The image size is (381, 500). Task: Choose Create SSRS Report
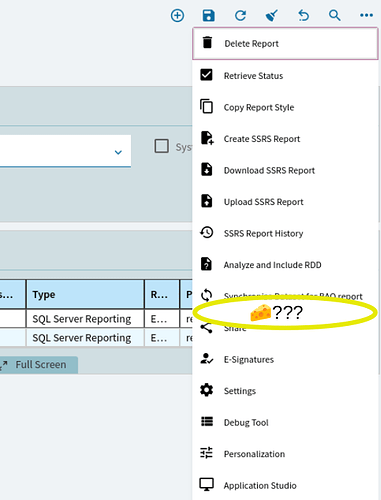click(285, 139)
